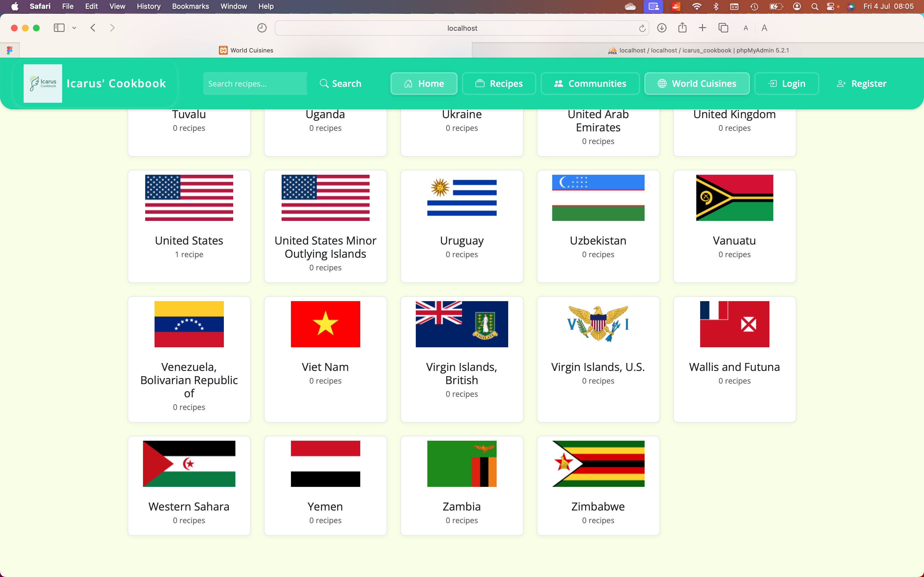924x577 pixels.
Task: Click the Share icon in toolbar
Action: click(682, 28)
